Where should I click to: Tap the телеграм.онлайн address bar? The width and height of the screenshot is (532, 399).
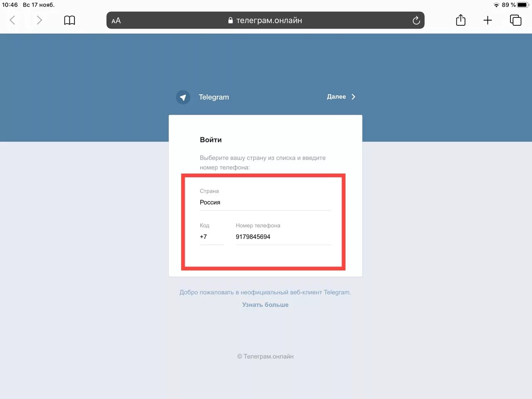pos(265,20)
